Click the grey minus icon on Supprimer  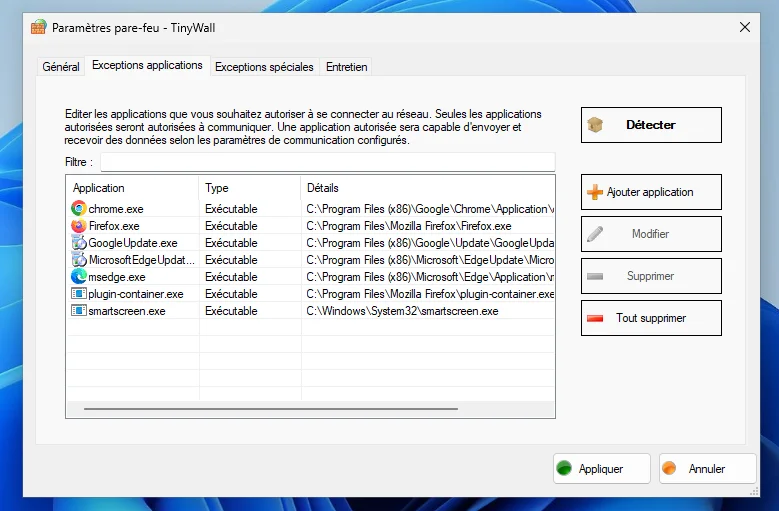tap(595, 276)
